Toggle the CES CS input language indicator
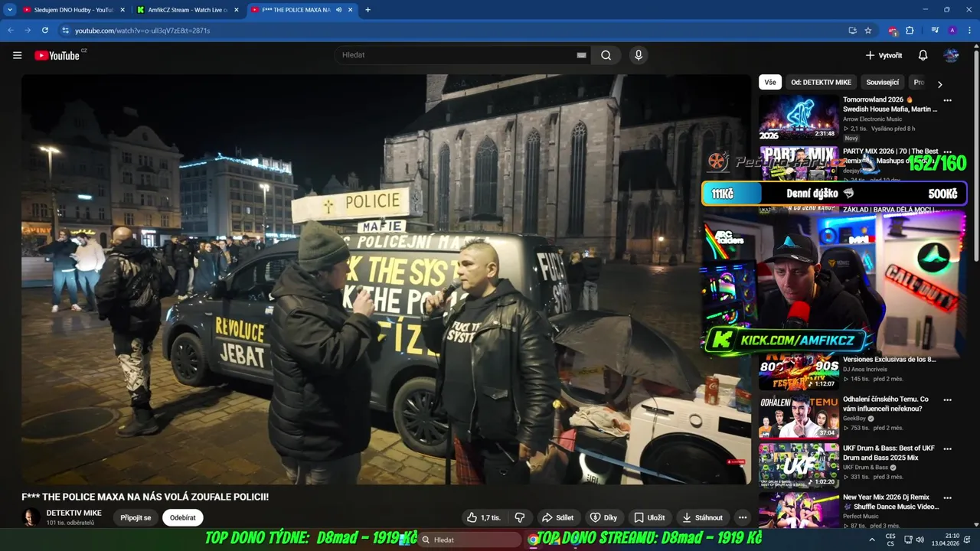980x551 pixels. pos(890,540)
